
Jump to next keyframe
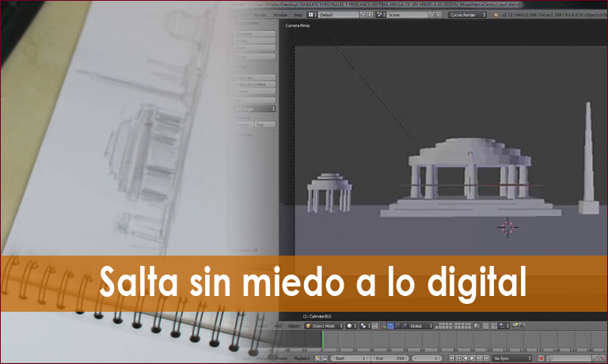479,358
